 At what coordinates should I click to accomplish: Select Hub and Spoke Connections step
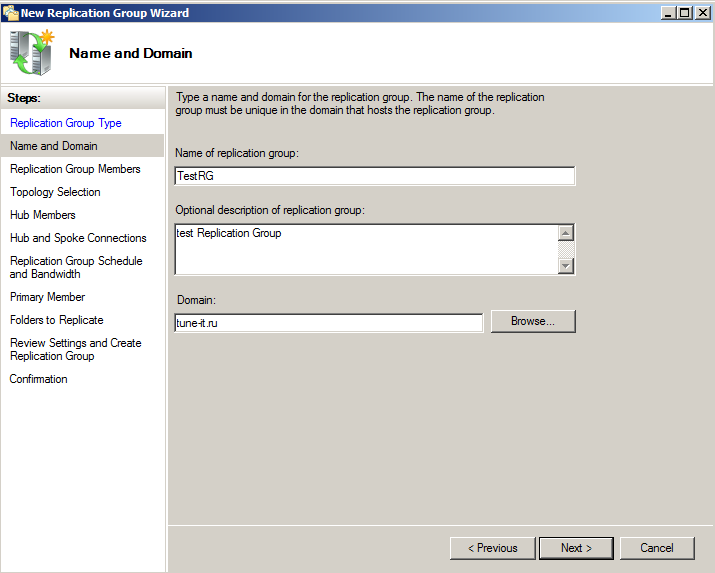click(78, 238)
